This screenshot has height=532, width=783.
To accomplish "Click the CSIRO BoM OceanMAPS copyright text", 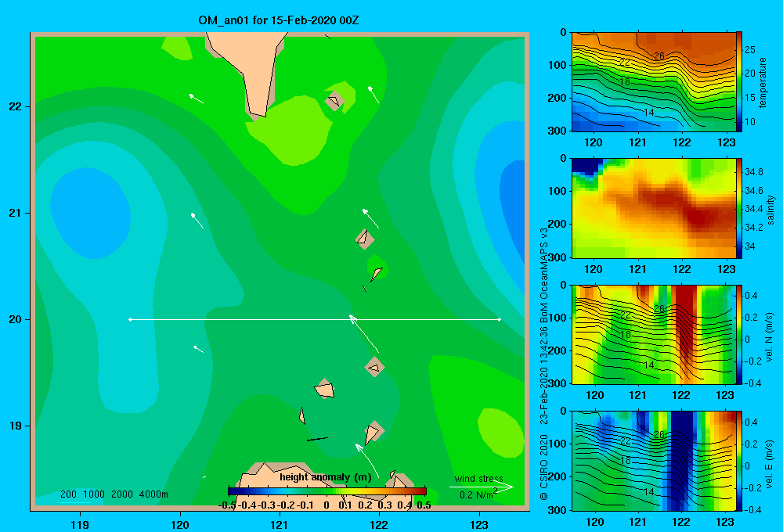I will (544, 365).
